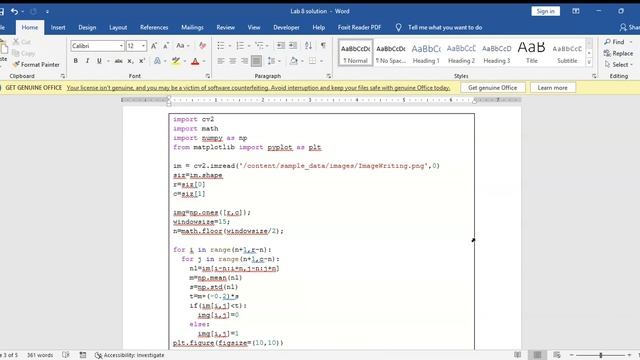Toggle Bold formatting
The height and width of the screenshot is (360, 640).
76,61
